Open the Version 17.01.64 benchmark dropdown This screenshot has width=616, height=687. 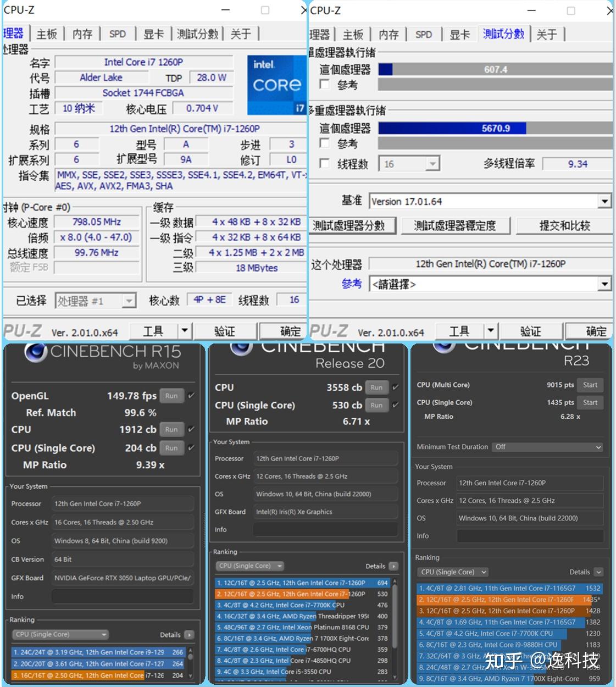pyautogui.click(x=605, y=201)
